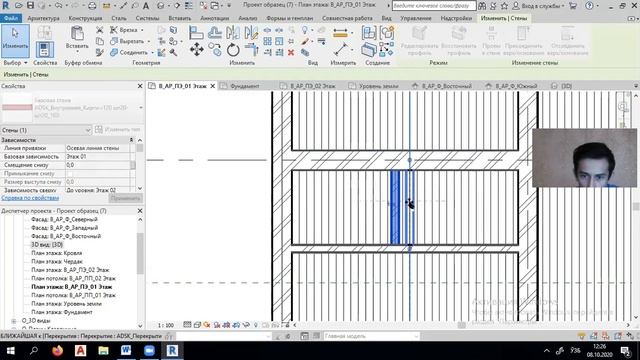Select the Mirror draw axis tool
Viewport: 640px width, 360px height.
click(x=251, y=32)
